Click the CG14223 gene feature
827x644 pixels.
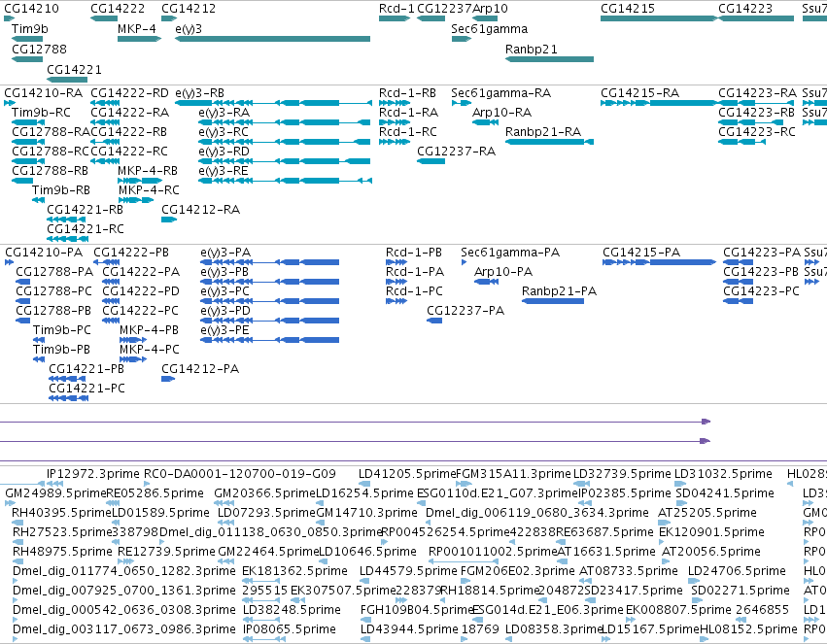[756, 18]
